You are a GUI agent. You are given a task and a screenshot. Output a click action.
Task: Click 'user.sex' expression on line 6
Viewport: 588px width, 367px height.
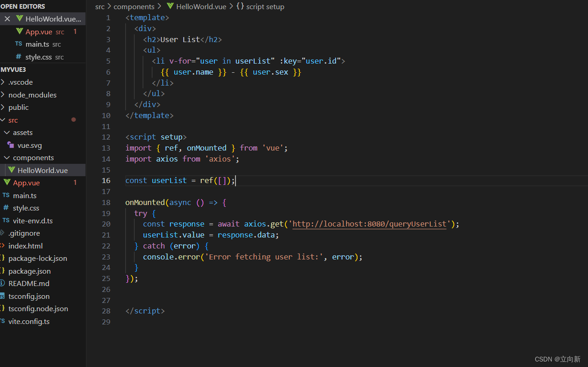pos(270,72)
